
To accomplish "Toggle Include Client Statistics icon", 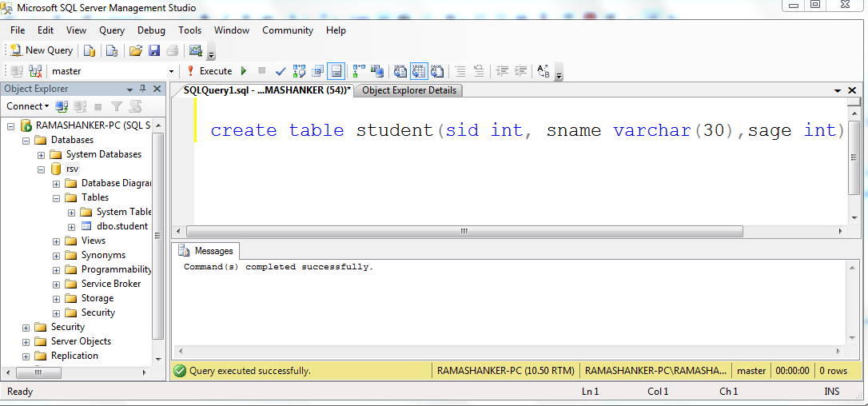I will pyautogui.click(x=377, y=71).
